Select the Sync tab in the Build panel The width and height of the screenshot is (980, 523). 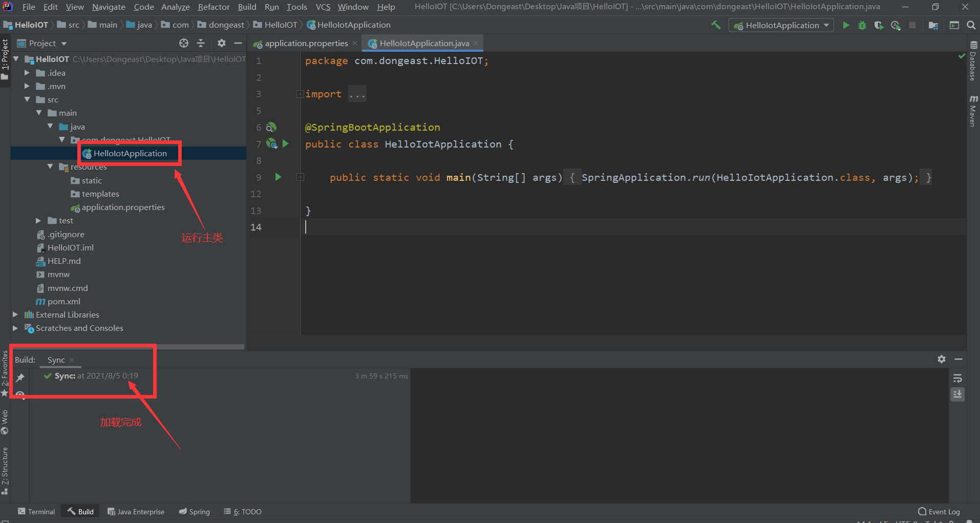[56, 360]
